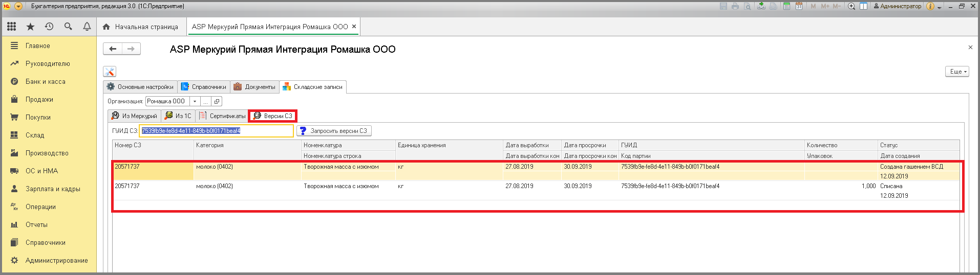Screen dimensions: 980x275
Task: Open Справочники section in sidebar
Action: click(x=49, y=242)
